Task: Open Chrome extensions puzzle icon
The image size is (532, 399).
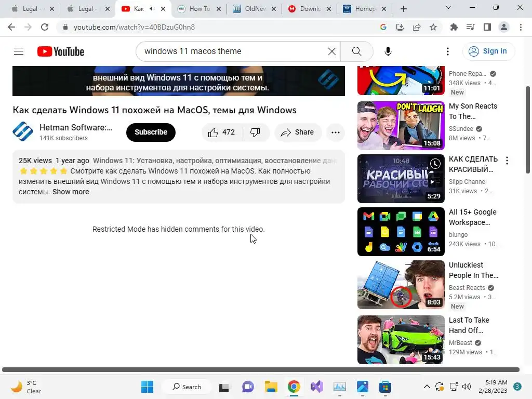Action: click(454, 27)
